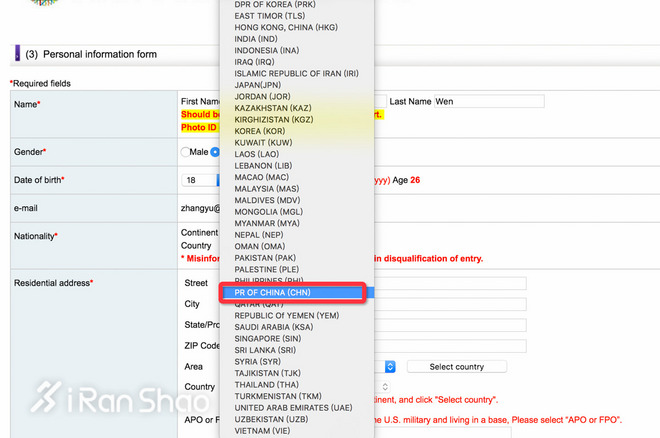The image size is (660, 438).
Task: Open the residential Country dropdown stepper
Action: pos(386,387)
